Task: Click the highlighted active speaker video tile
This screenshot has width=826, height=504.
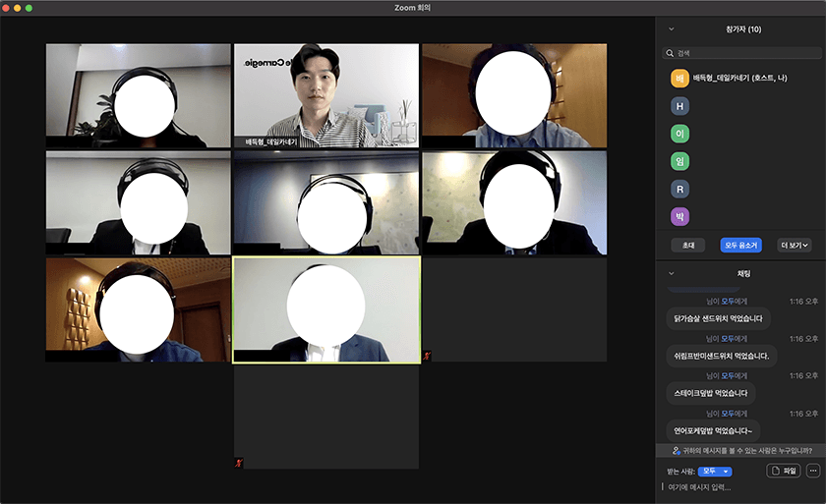Action: pos(325,309)
